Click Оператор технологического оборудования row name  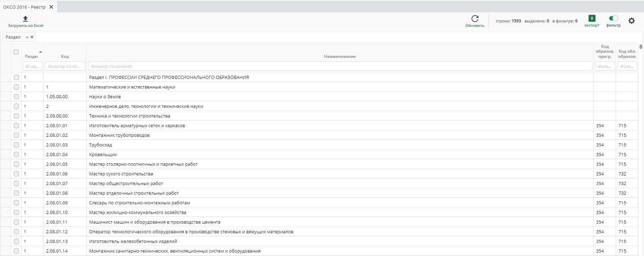click(191, 232)
